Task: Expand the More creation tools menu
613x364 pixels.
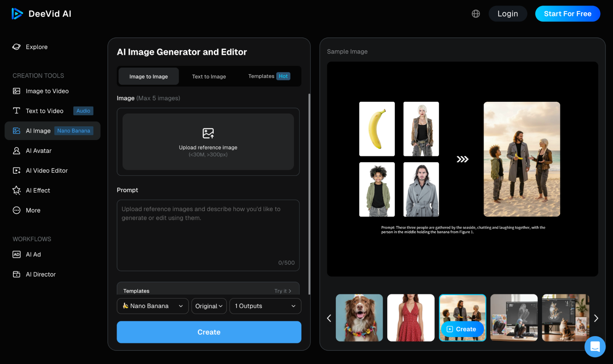Action: [x=33, y=210]
